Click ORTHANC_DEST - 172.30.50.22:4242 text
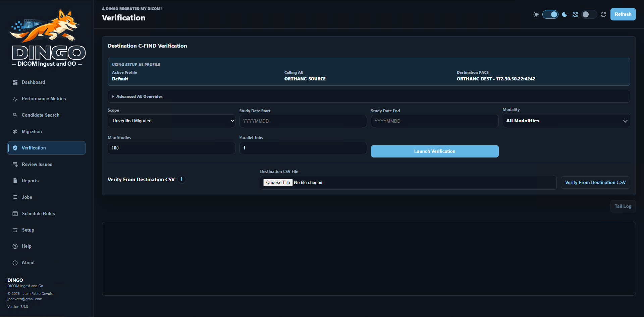The image size is (644, 317). click(496, 79)
